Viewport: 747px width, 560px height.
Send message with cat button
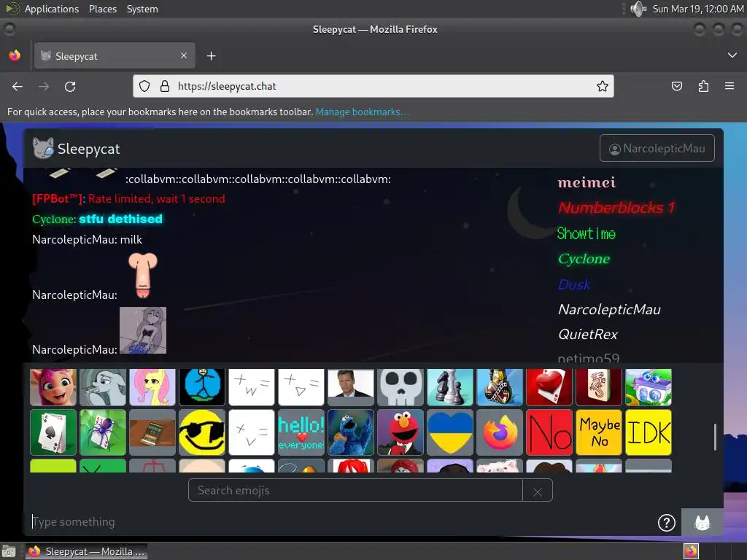(703, 522)
